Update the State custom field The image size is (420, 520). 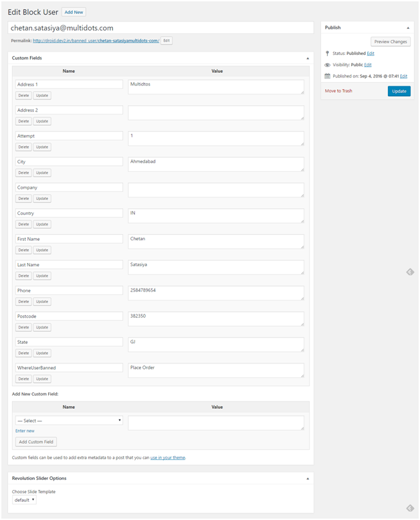(x=42, y=353)
